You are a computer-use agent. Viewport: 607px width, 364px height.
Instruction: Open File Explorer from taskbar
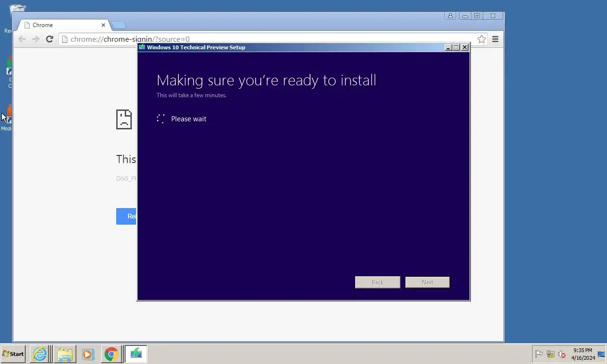pyautogui.click(x=65, y=354)
